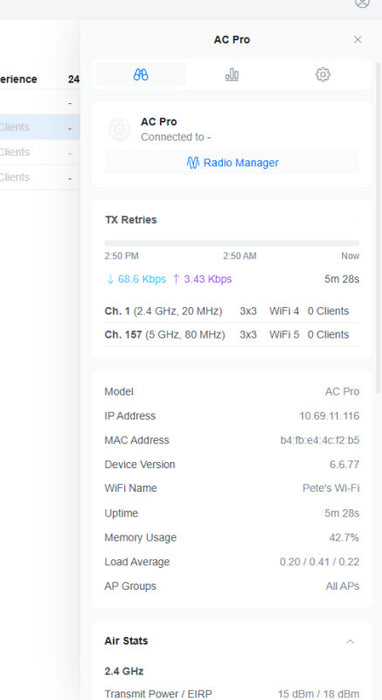This screenshot has width=382, height=700.
Task: Open the binoculars overview tab
Action: click(141, 75)
